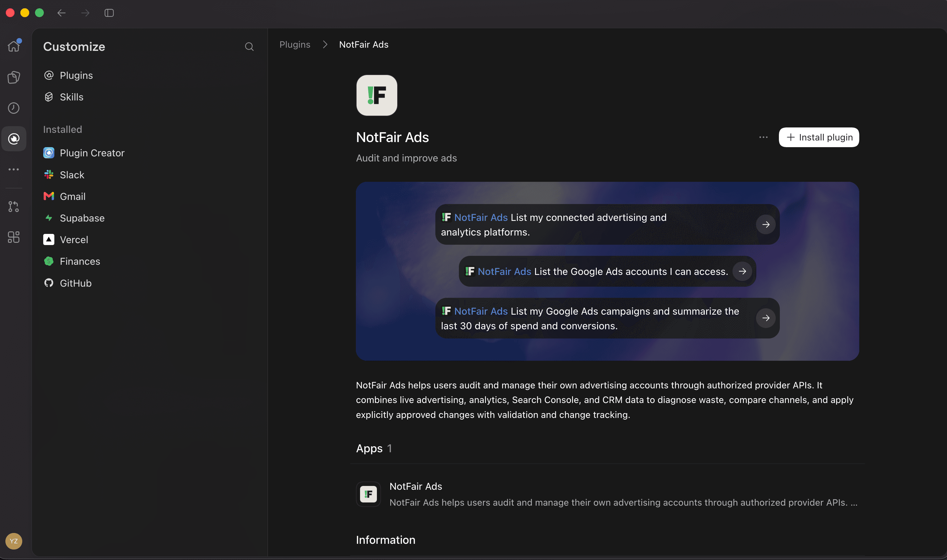Click the stacked documents icon in rail
The height and width of the screenshot is (560, 947).
(14, 77)
